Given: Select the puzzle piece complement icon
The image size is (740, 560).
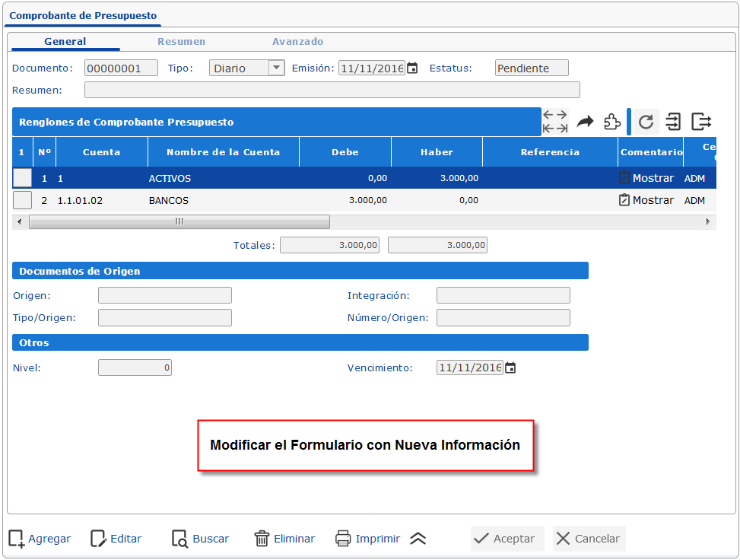Looking at the screenshot, I should (612, 121).
